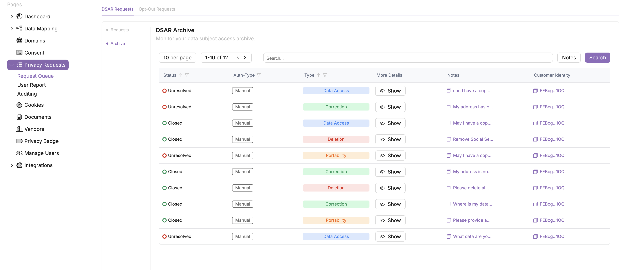
Task: Switch to the Opt-Out Requests tab
Action: tap(157, 9)
